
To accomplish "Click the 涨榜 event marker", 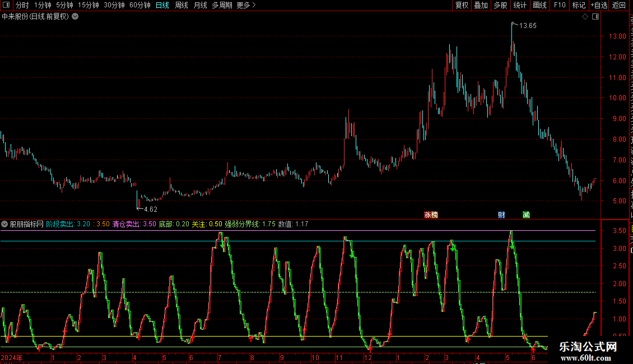I will point(431,215).
